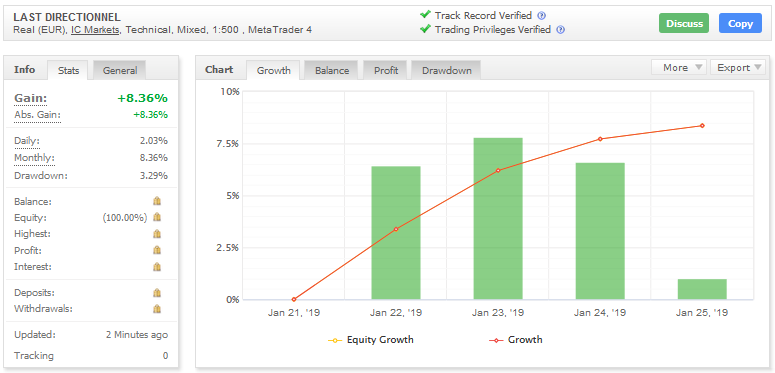Click the lock icon next to Deposits

(x=157, y=293)
